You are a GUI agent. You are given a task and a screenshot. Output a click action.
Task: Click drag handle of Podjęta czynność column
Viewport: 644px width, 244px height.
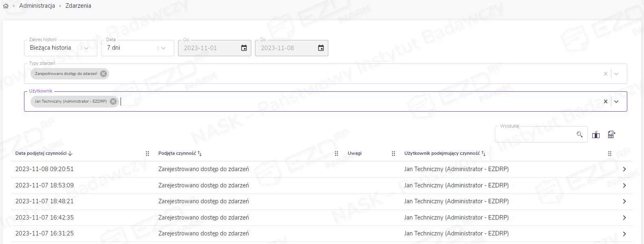pos(336,154)
